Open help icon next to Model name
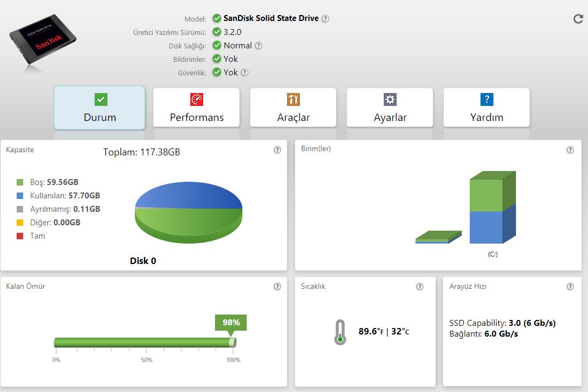This screenshot has height=392, width=588. click(x=326, y=18)
